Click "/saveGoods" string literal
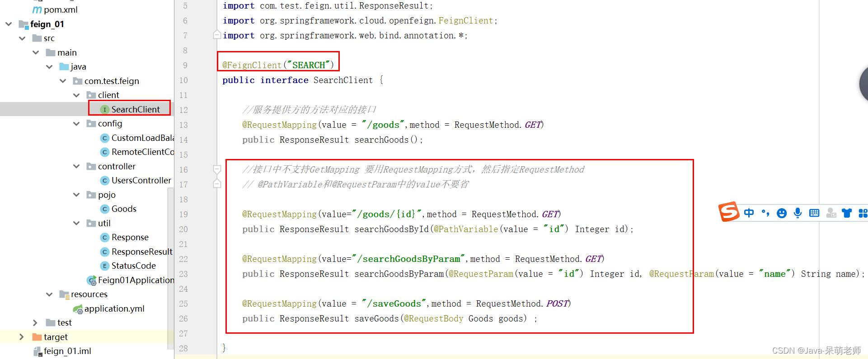Viewport: 868px width, 359px height. 394,303
